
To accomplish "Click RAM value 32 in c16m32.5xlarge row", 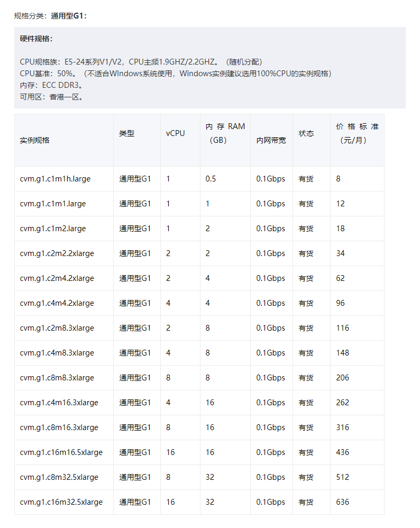I will tap(210, 503).
